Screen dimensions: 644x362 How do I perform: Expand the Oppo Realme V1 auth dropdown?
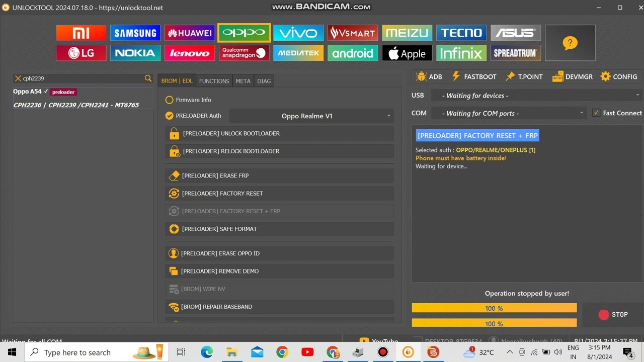311,116
